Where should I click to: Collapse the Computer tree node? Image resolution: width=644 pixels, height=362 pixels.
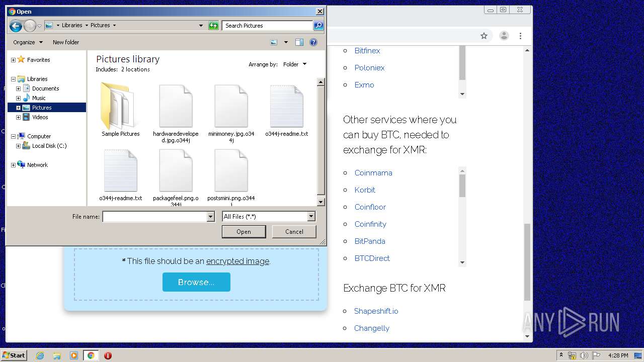[x=13, y=136]
